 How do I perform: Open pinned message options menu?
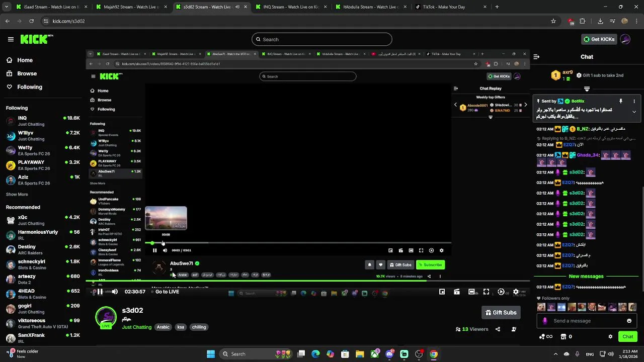[x=634, y=101]
